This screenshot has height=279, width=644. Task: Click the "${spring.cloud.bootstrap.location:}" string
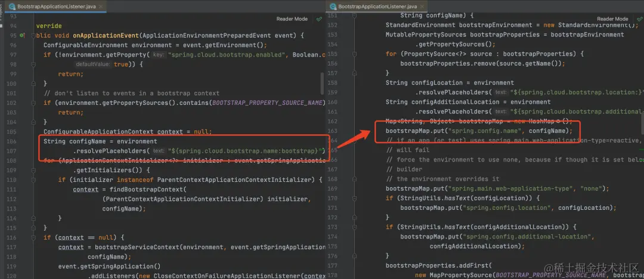point(576,92)
